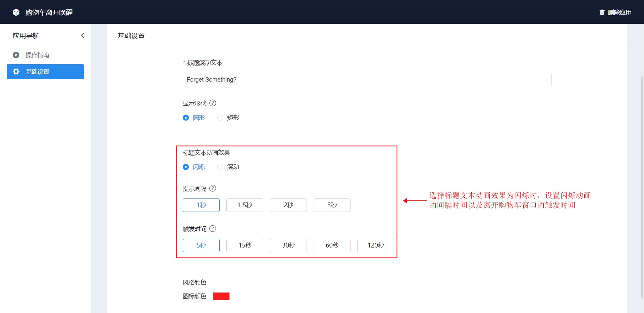Click the help icon next to 显示形状
Viewport: 644px width, 313px height.
(x=213, y=103)
